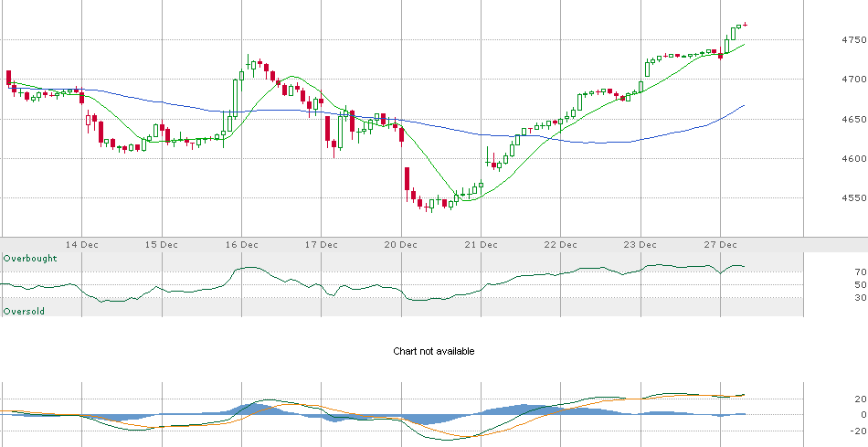Click the last small red candlestick on 27 Dec
The image size is (868, 447).
click(746, 25)
